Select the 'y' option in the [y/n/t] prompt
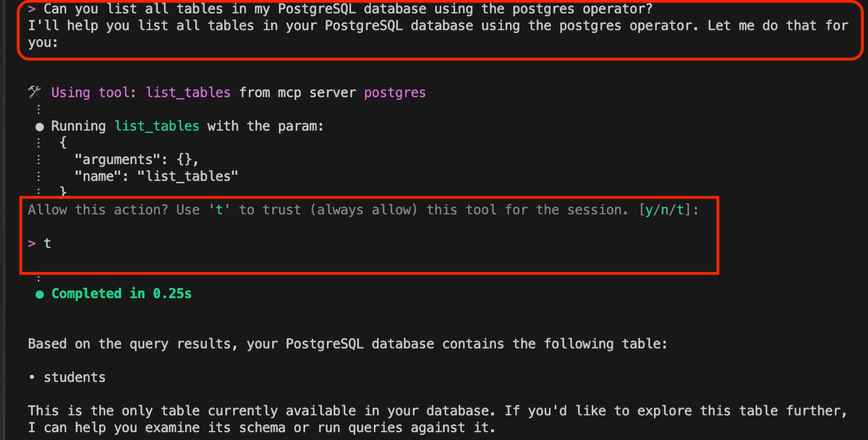Viewport: 868px width, 440px height. point(650,210)
